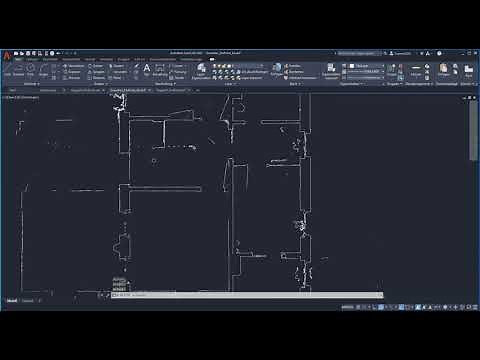This screenshot has height=360, width=480.
Task: Click the Save icon in quick access toolbar
Action: click(x=28, y=53)
